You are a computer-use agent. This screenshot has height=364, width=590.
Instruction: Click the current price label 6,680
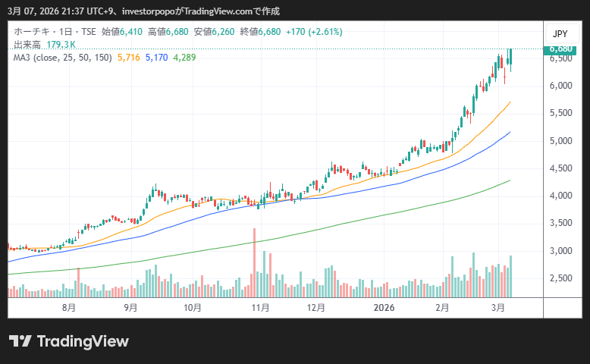click(560, 49)
